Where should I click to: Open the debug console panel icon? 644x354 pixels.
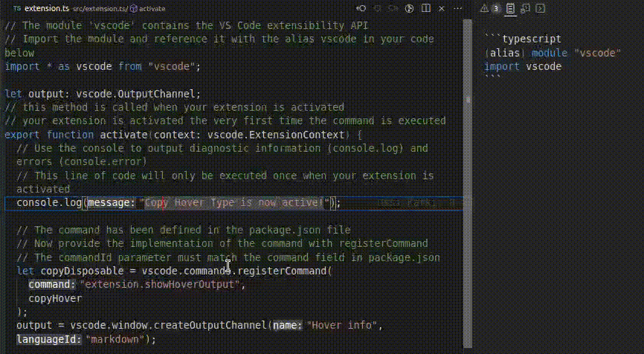pyautogui.click(x=525, y=8)
